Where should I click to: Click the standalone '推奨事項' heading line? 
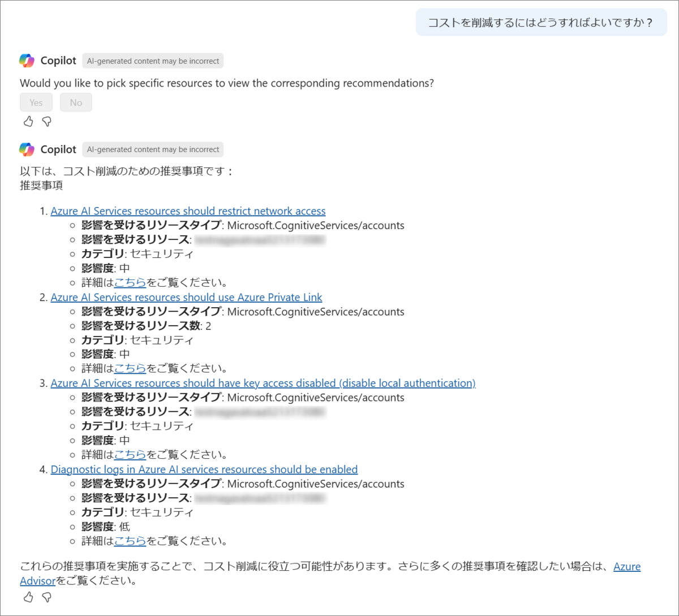[x=41, y=185]
